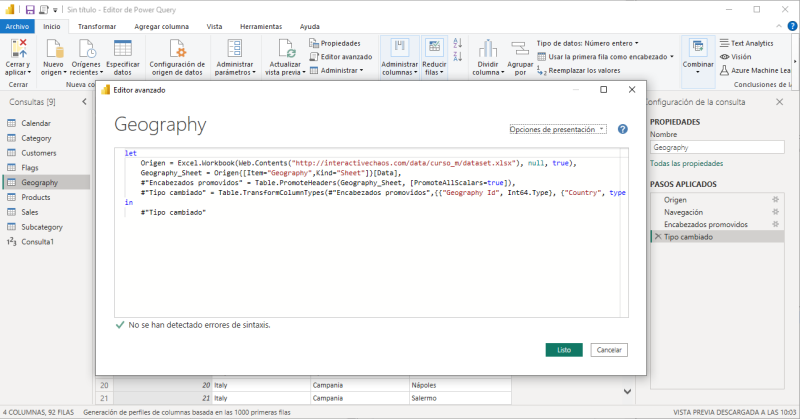The width and height of the screenshot is (800, 419).
Task: Open Configuración de origen de datos
Action: (177, 49)
